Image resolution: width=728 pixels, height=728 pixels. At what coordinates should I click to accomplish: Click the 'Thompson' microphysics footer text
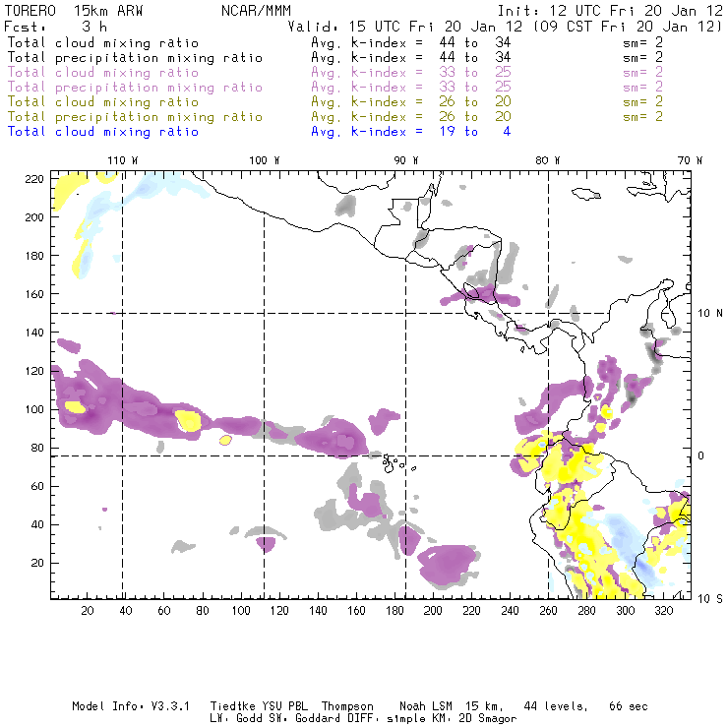click(347, 706)
